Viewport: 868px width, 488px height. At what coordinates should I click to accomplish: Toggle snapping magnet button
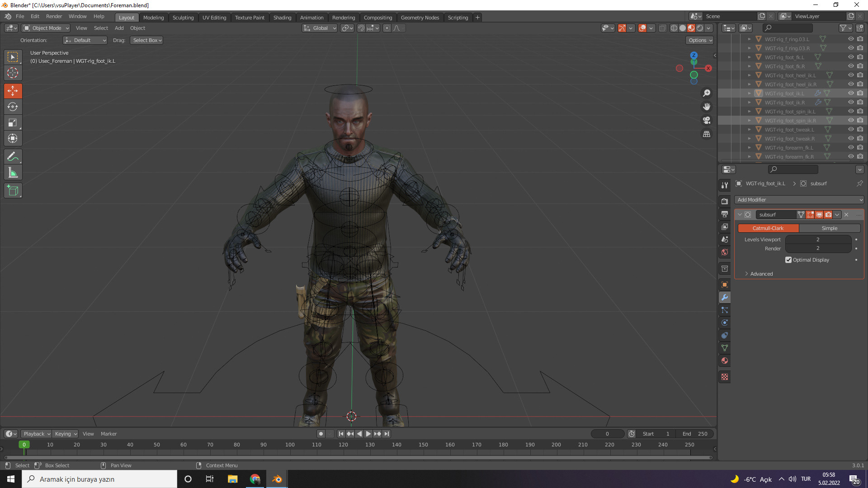tap(361, 28)
